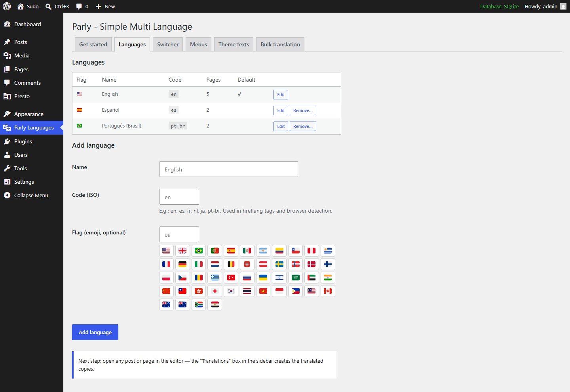Select the Colombia flag button
Screen dimensions: 570x392
click(279, 251)
